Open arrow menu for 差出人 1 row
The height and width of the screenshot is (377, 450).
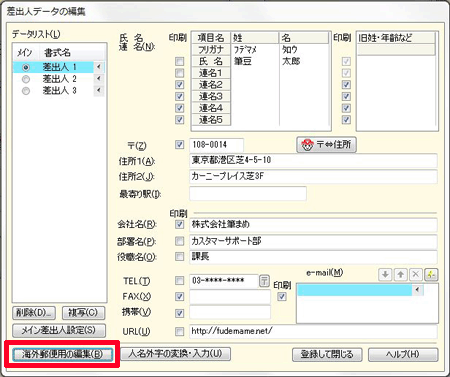(99, 67)
